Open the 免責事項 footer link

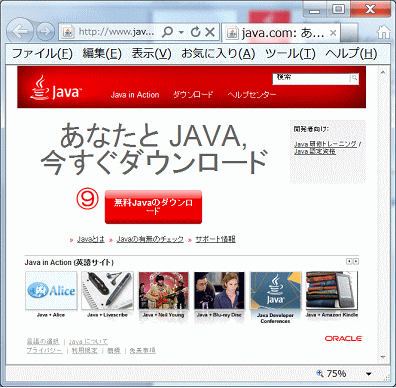(x=142, y=351)
